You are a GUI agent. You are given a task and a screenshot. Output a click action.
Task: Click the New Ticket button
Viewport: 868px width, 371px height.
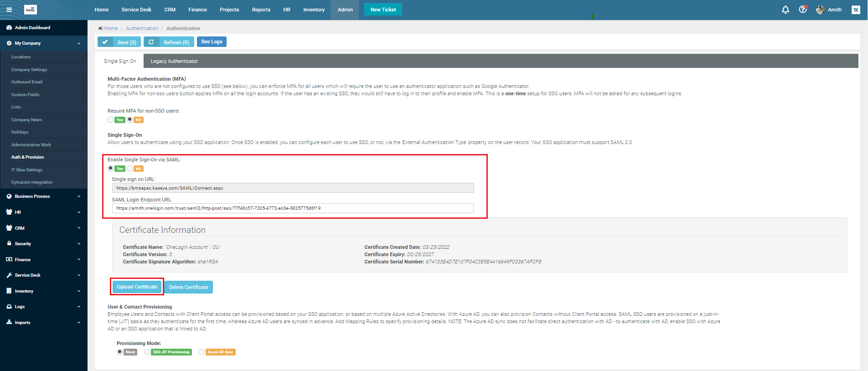click(383, 10)
